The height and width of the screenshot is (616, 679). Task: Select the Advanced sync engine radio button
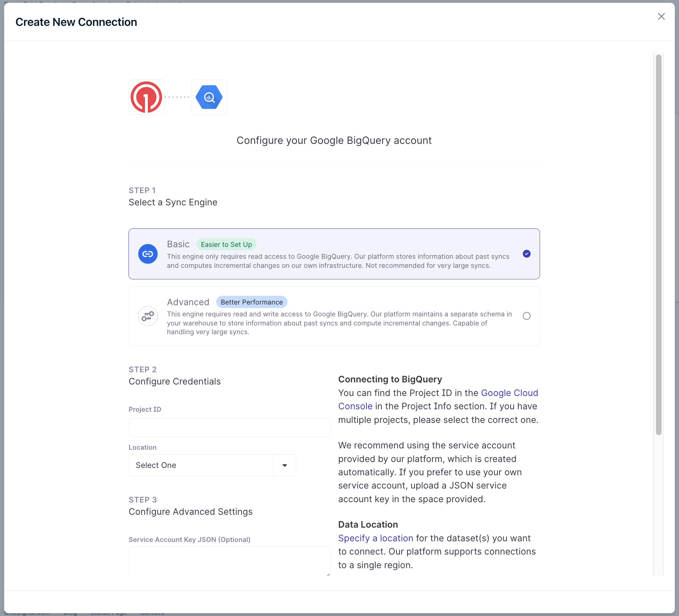(526, 316)
